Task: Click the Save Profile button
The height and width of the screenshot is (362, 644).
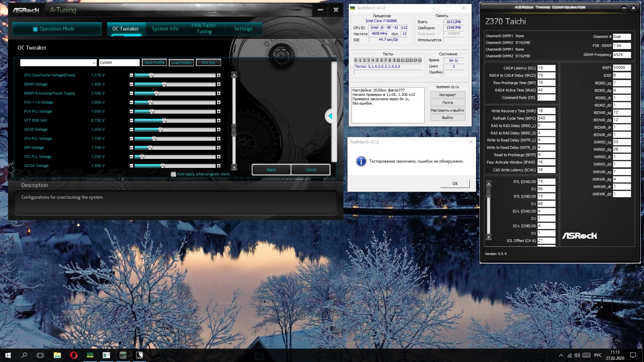Action: (154, 63)
